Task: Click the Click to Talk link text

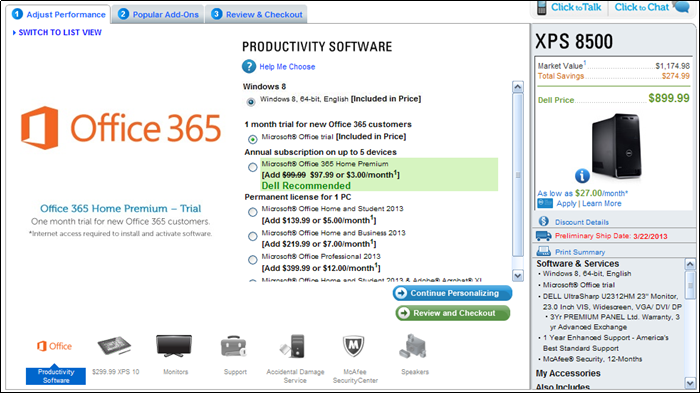Action: [576, 7]
